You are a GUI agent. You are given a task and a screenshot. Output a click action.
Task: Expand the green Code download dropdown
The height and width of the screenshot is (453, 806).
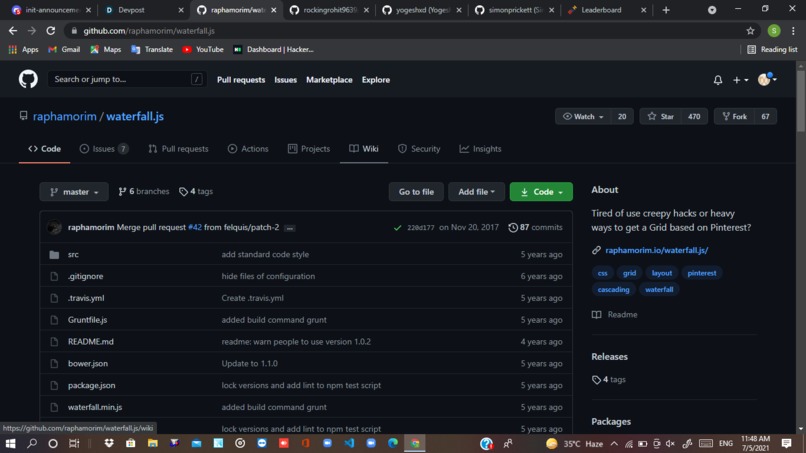pos(541,192)
